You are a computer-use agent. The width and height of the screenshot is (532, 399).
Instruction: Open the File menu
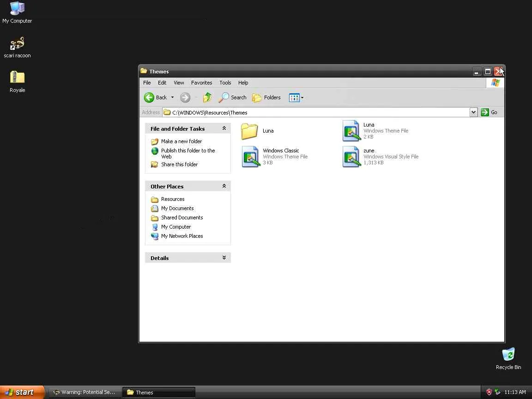[147, 83]
